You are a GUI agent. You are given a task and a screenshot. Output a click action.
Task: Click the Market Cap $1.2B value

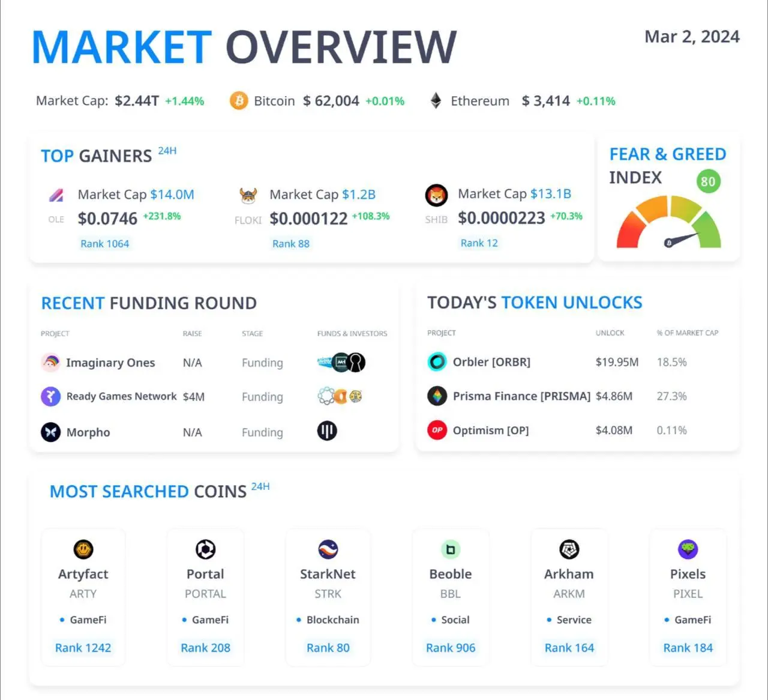(x=359, y=195)
